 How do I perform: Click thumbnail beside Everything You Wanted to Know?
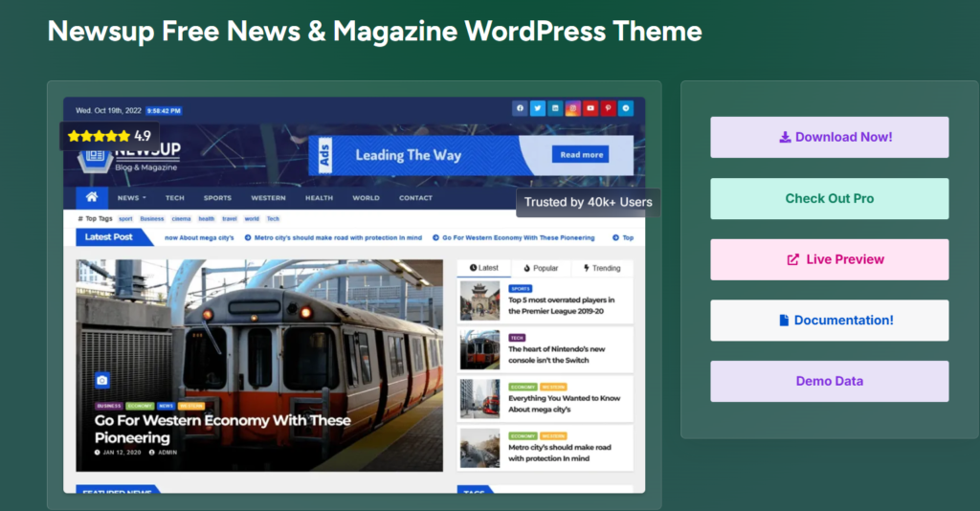pos(480,398)
